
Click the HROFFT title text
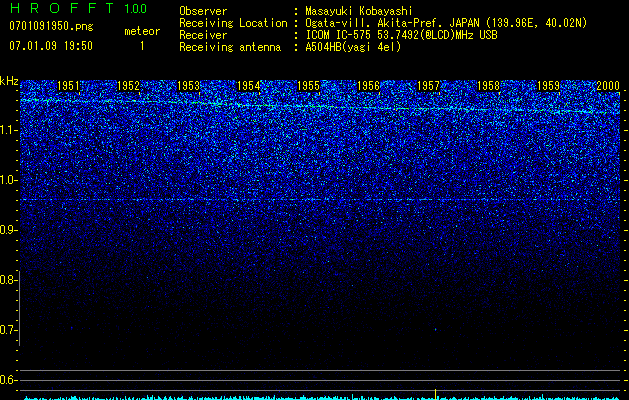(x=62, y=8)
